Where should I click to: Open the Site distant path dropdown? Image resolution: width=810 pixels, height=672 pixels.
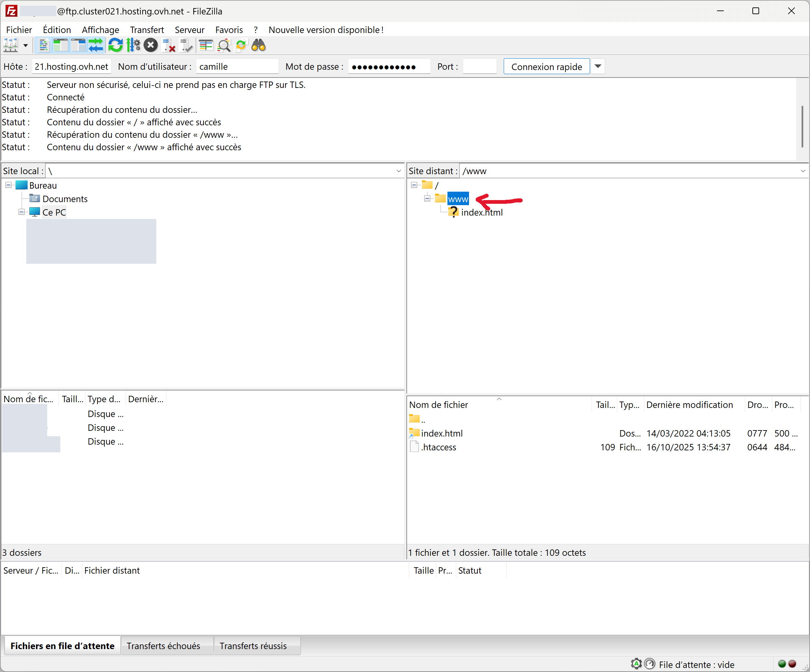coord(803,171)
